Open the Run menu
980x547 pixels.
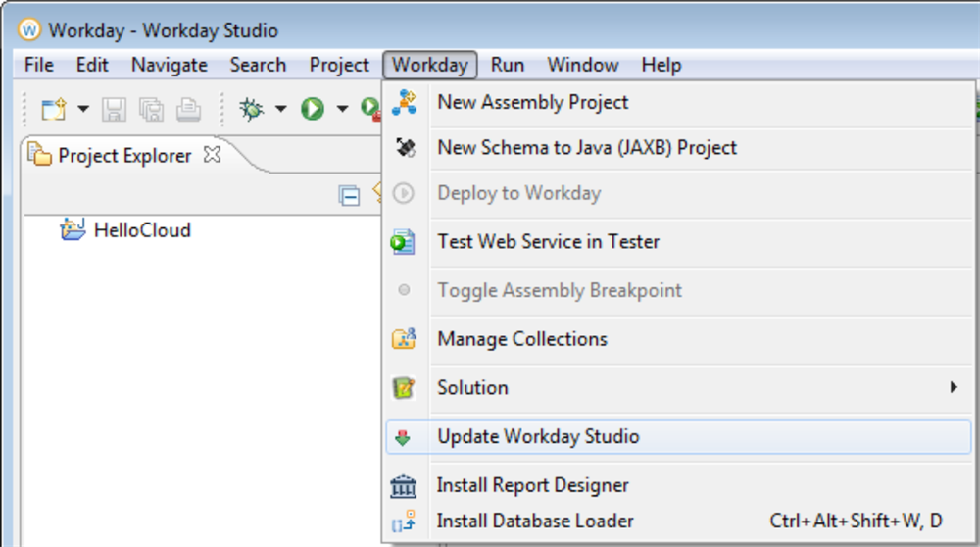[x=508, y=65]
